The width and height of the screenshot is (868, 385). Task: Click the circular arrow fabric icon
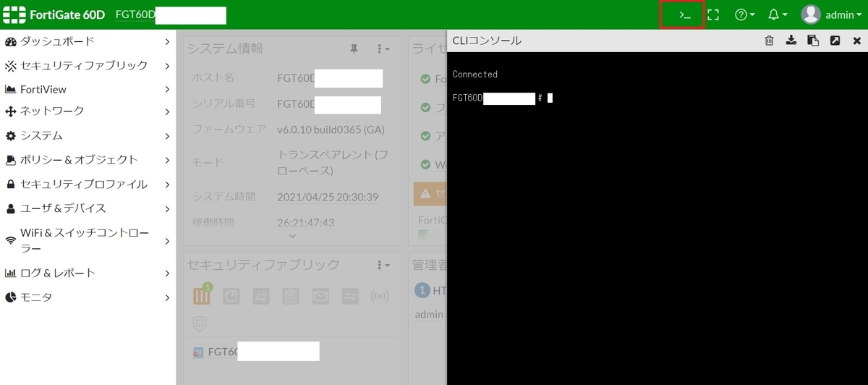(x=231, y=296)
